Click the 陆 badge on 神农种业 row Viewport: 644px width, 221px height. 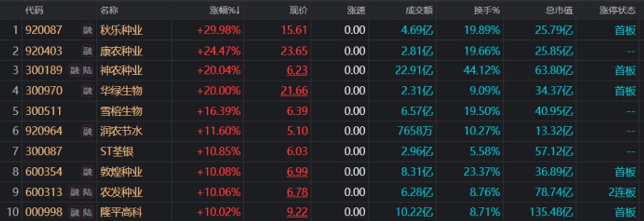tap(88, 70)
